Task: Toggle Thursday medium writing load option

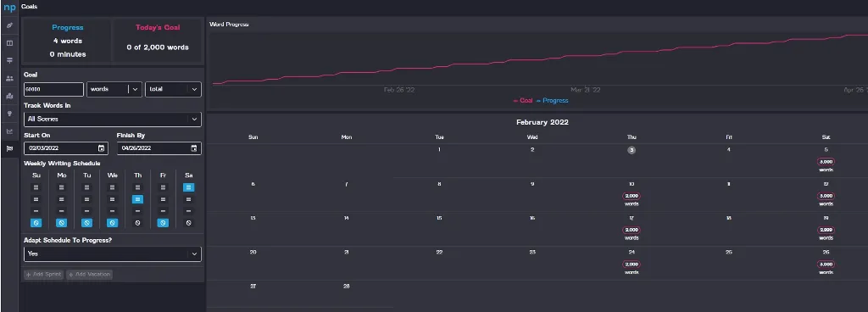Action: [x=138, y=199]
